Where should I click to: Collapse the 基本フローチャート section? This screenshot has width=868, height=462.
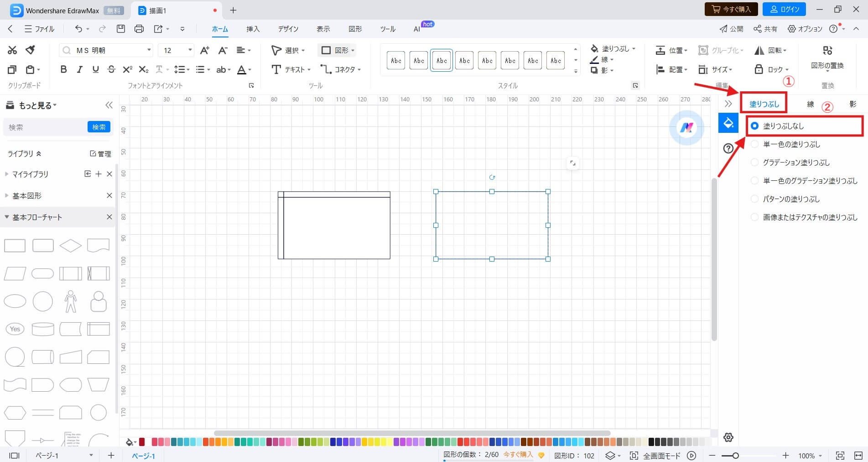coord(6,217)
